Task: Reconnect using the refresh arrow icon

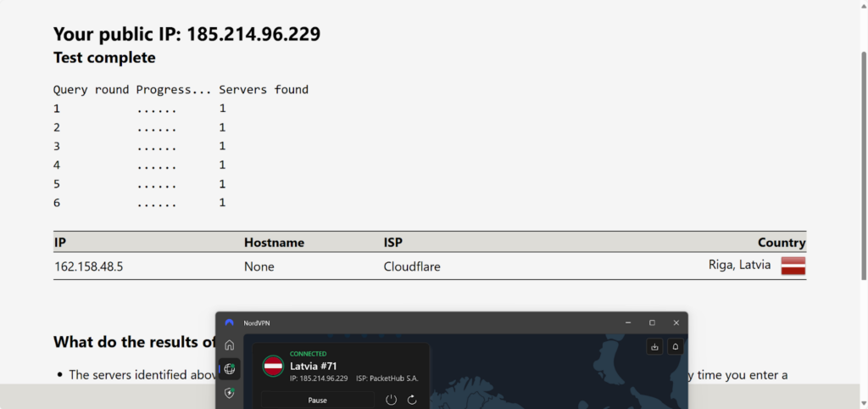Action: tap(412, 400)
